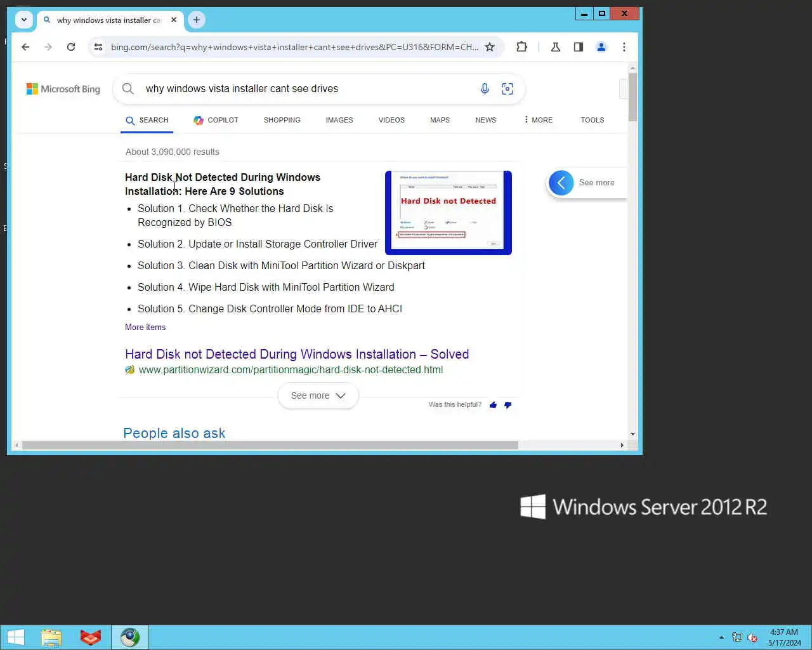Open File Explorer from the taskbar
Viewport: 812px width, 650px height.
point(51,637)
